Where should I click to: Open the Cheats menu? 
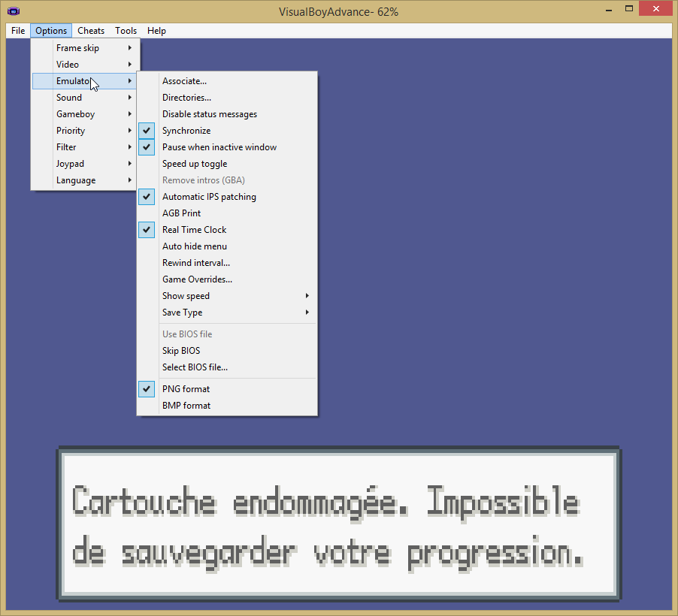click(x=91, y=31)
